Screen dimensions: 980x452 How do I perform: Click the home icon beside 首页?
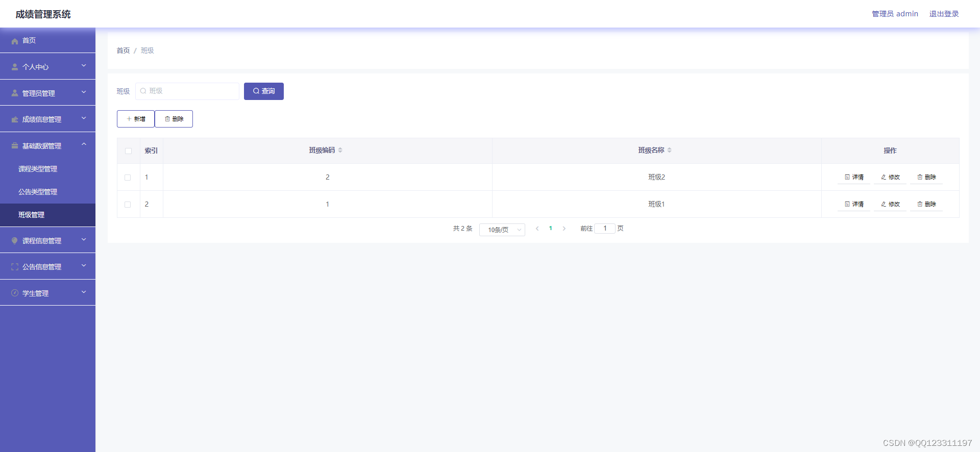(15, 41)
